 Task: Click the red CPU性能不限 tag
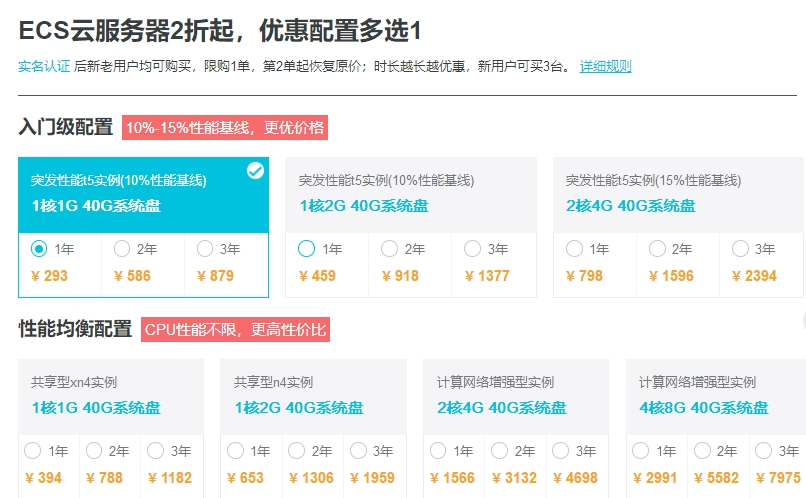pos(235,329)
